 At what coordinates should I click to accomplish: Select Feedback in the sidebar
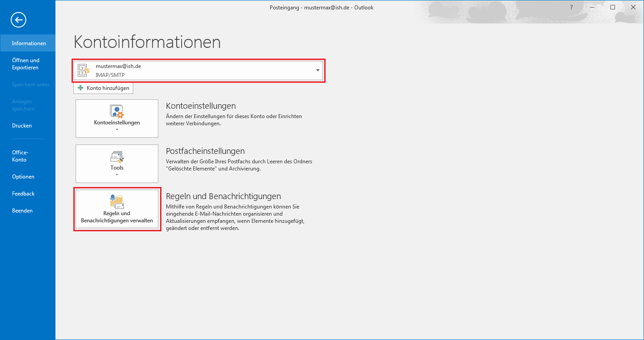click(23, 194)
